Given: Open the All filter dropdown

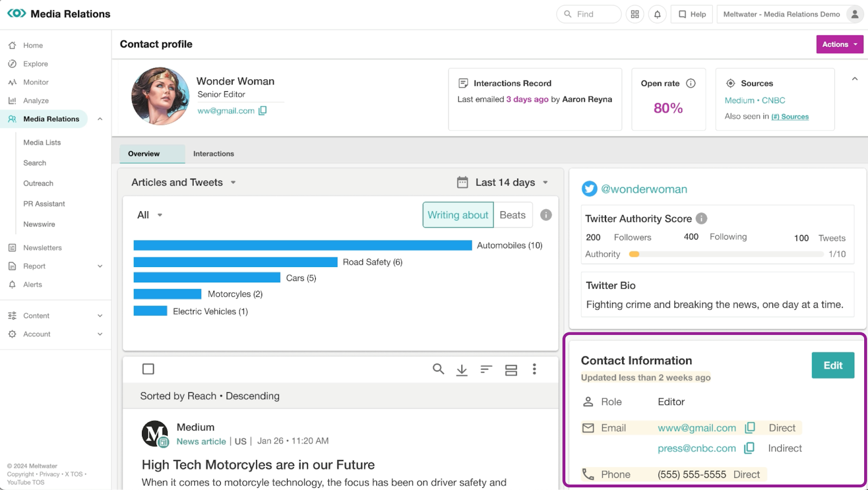Looking at the screenshot, I should pos(150,215).
